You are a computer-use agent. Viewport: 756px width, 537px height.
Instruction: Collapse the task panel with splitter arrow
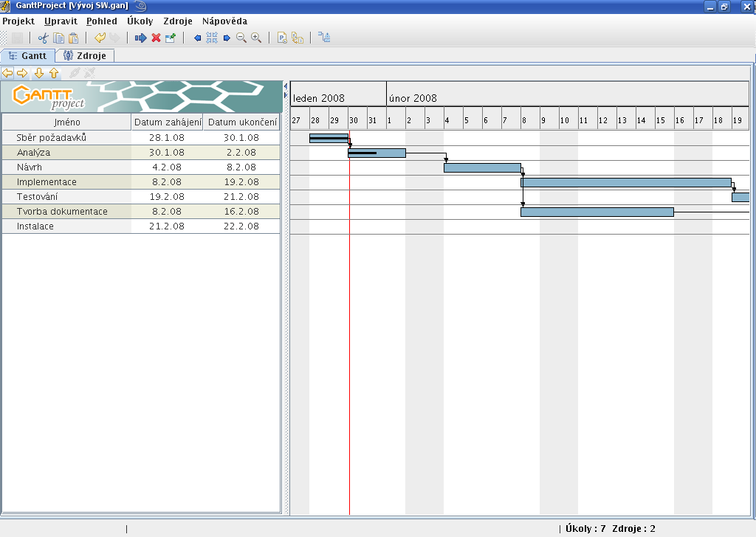pos(286,87)
